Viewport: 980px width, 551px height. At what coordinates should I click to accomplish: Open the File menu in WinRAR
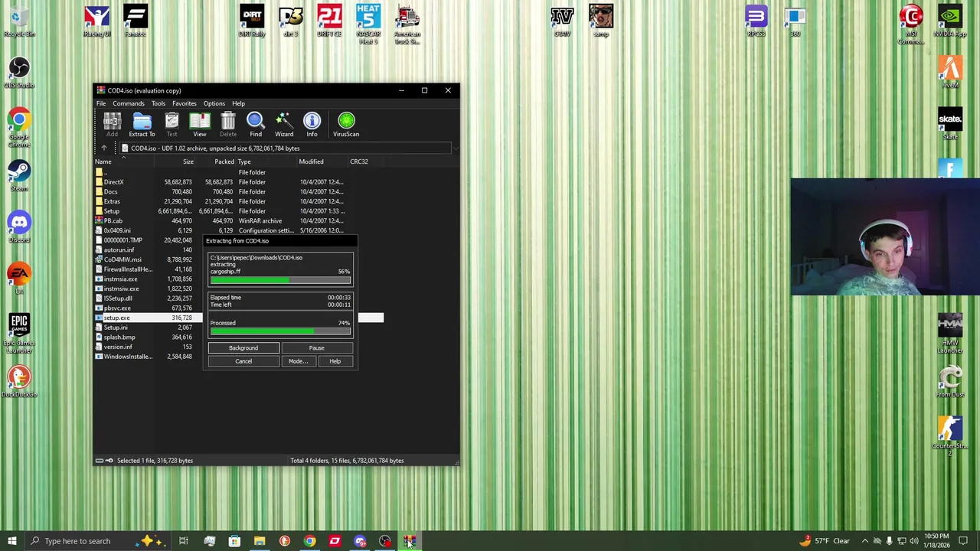coord(101,103)
